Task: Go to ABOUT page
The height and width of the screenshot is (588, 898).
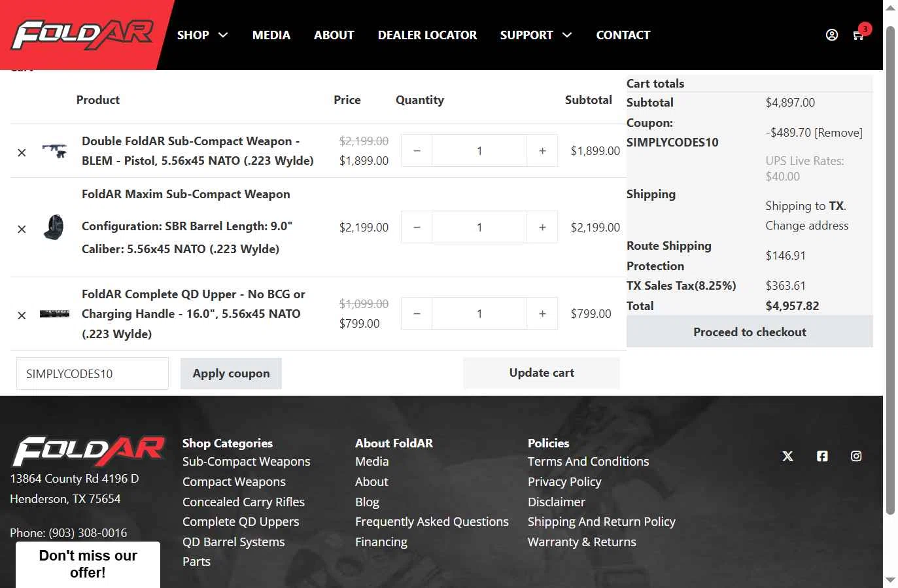Action: click(334, 35)
